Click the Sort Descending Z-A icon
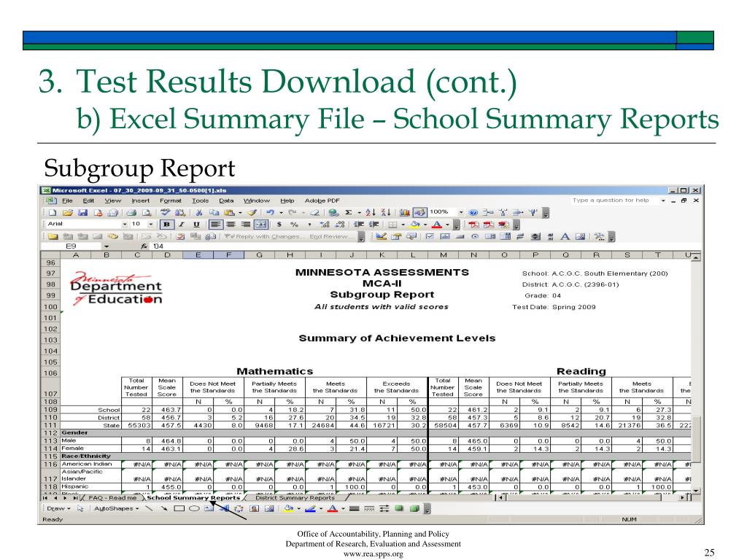This screenshot has width=747, height=560. (x=386, y=212)
